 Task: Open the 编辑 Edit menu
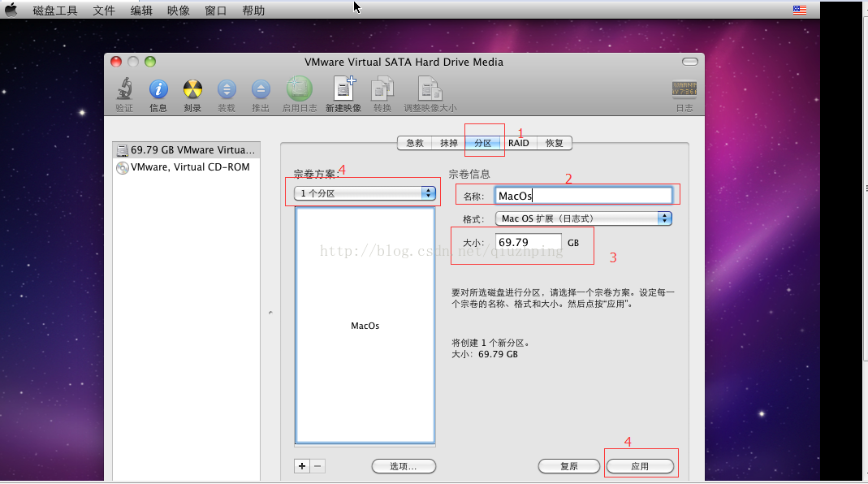coord(141,11)
